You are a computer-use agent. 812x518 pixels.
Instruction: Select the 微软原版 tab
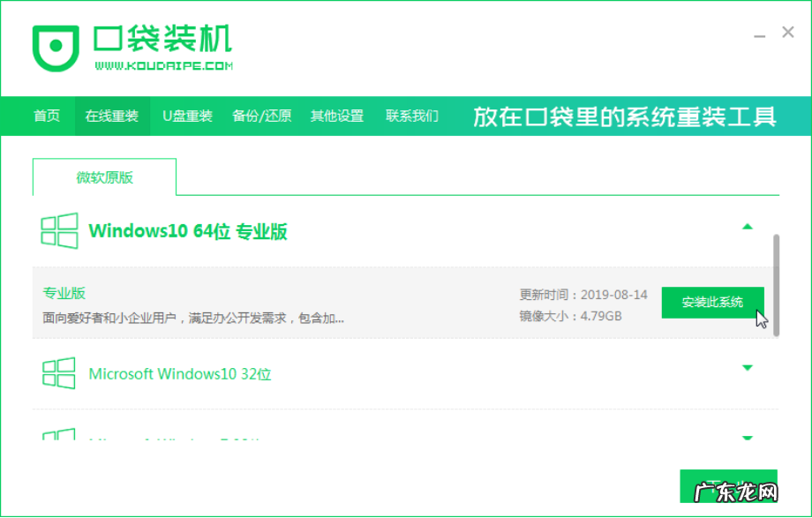[x=103, y=176]
